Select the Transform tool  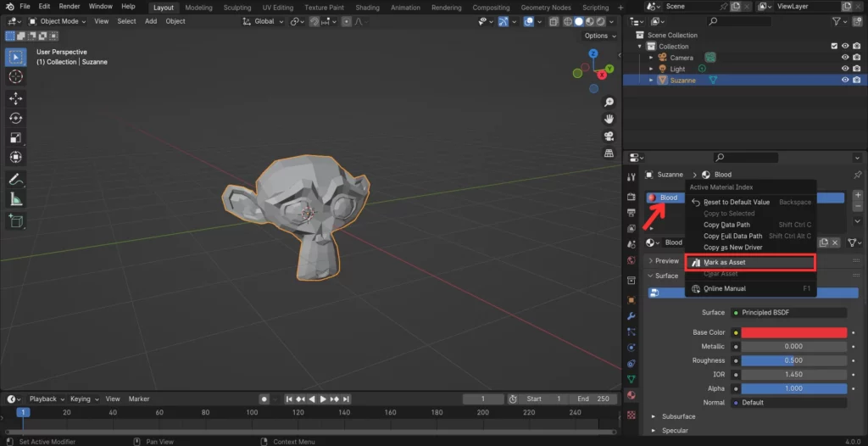pos(15,157)
